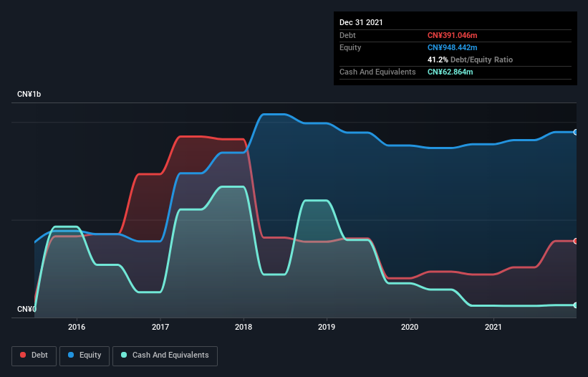
Task: Select the Cash end-point marker on the chart
Action: coord(576,305)
